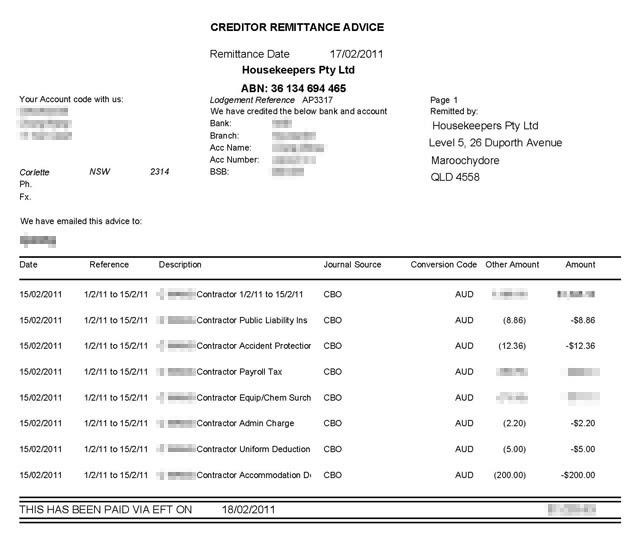Click 'Your Account code with us:' label
640x545 pixels.
click(71, 99)
